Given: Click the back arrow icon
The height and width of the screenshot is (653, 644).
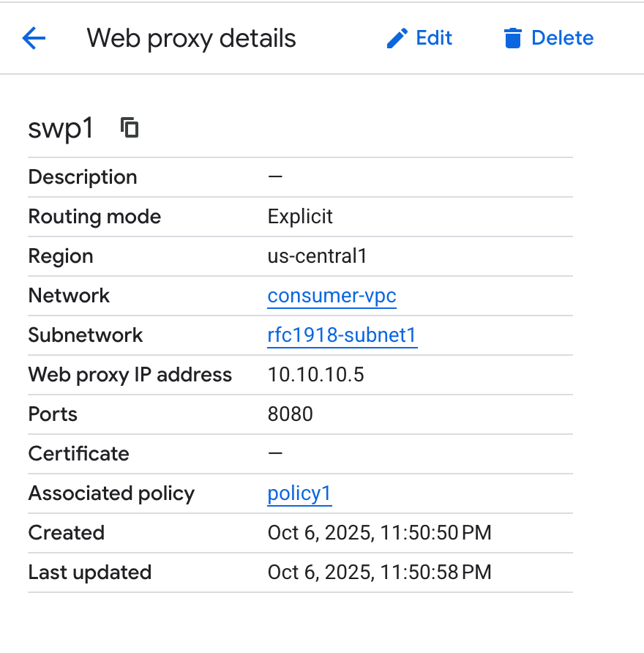Looking at the screenshot, I should click(34, 38).
